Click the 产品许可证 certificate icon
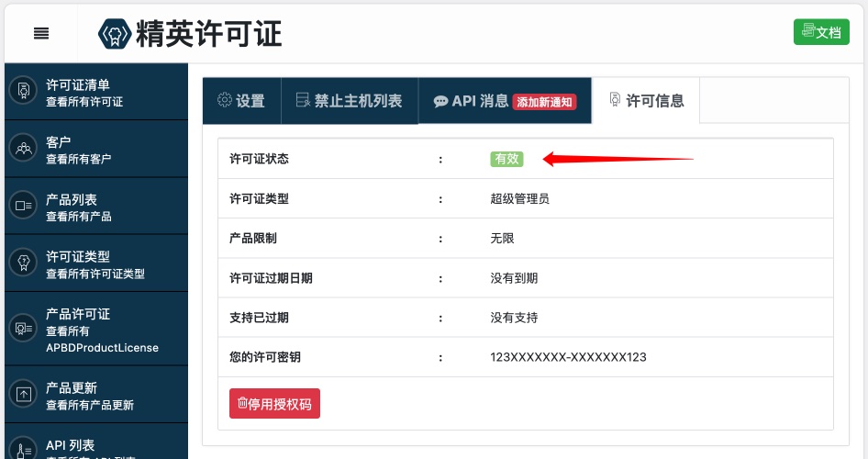Viewport: 868px width, 459px height. (23, 329)
